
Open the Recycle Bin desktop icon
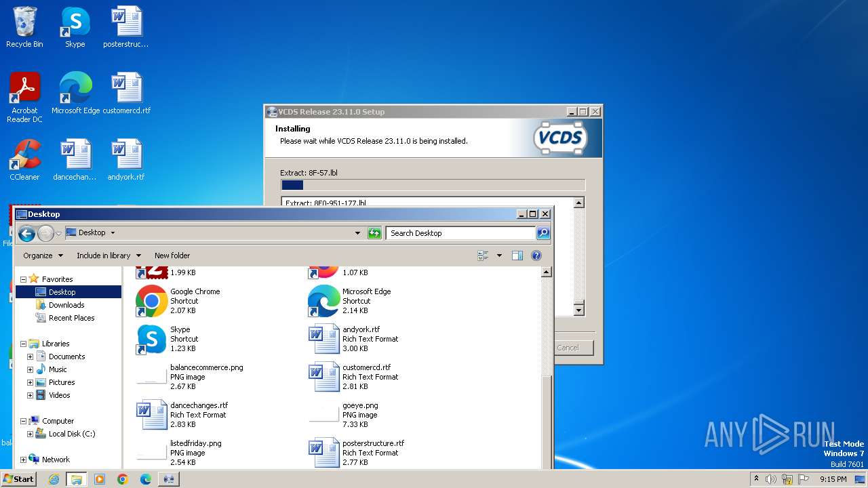tap(24, 27)
